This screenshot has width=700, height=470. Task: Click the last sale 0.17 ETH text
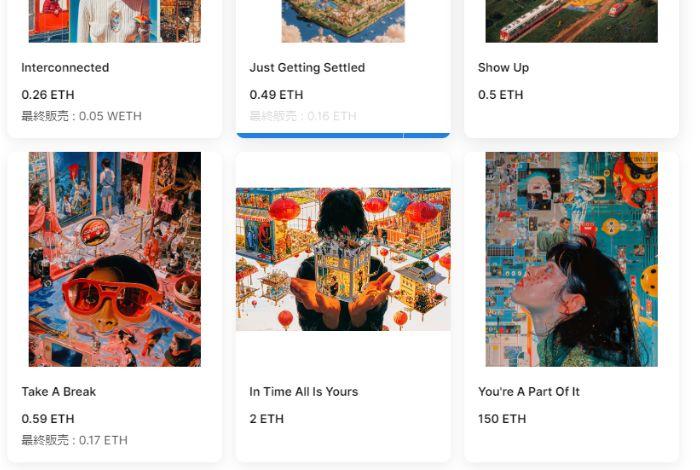click(75, 440)
